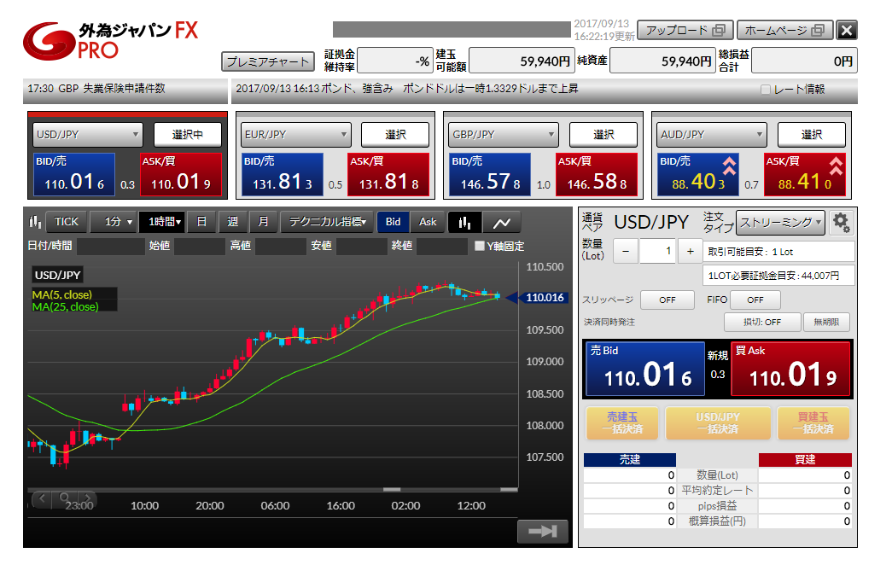
Task: Click USD/JPY ASK/買 110.019 rate tile
Action: tap(180, 175)
